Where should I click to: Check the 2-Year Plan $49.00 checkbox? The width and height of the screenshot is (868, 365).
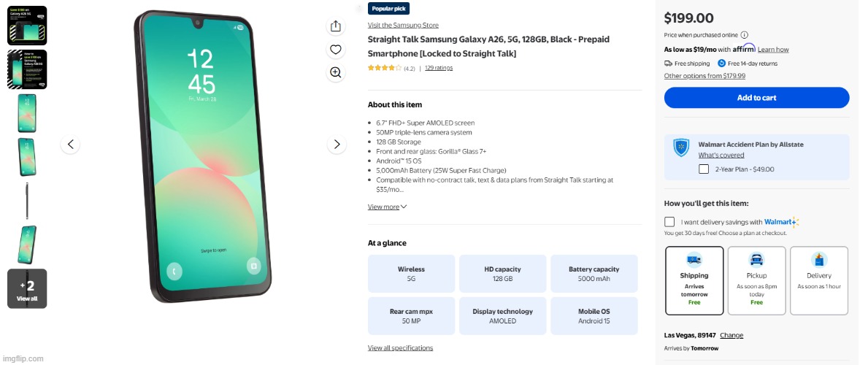click(x=704, y=169)
